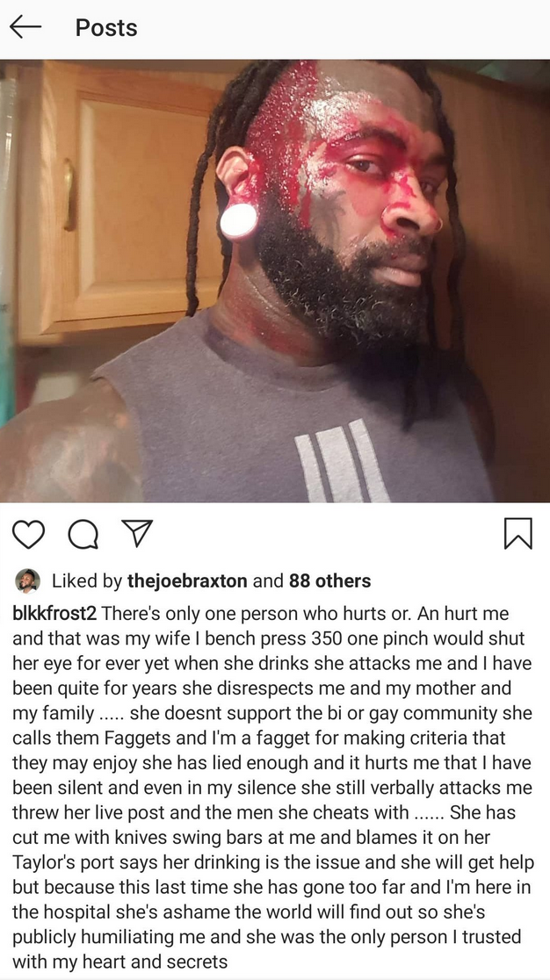This screenshot has height=980, width=550.
Task: Go back using the left arrow
Action: click(25, 27)
